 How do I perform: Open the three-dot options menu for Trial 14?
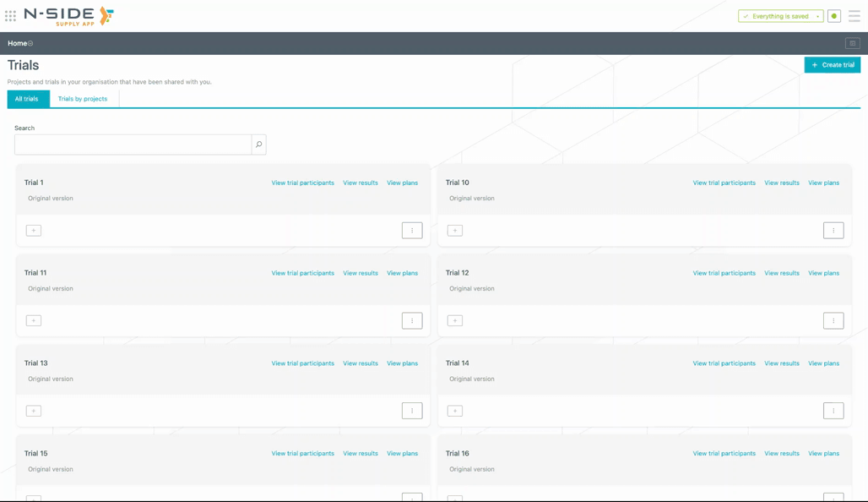[833, 412]
